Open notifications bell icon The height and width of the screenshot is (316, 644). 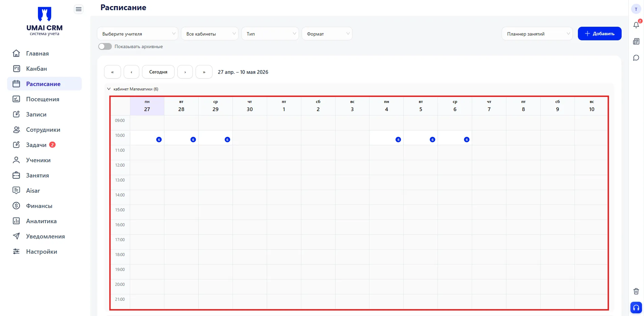[x=636, y=25]
